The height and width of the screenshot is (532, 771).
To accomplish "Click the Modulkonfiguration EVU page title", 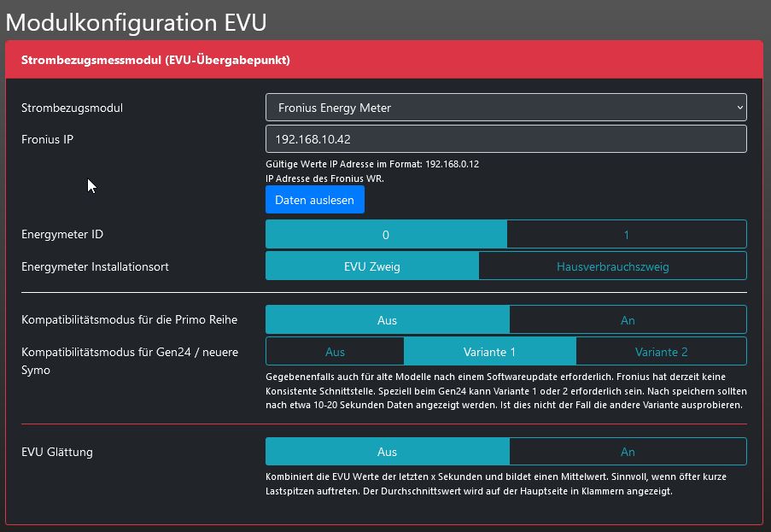I will [137, 21].
